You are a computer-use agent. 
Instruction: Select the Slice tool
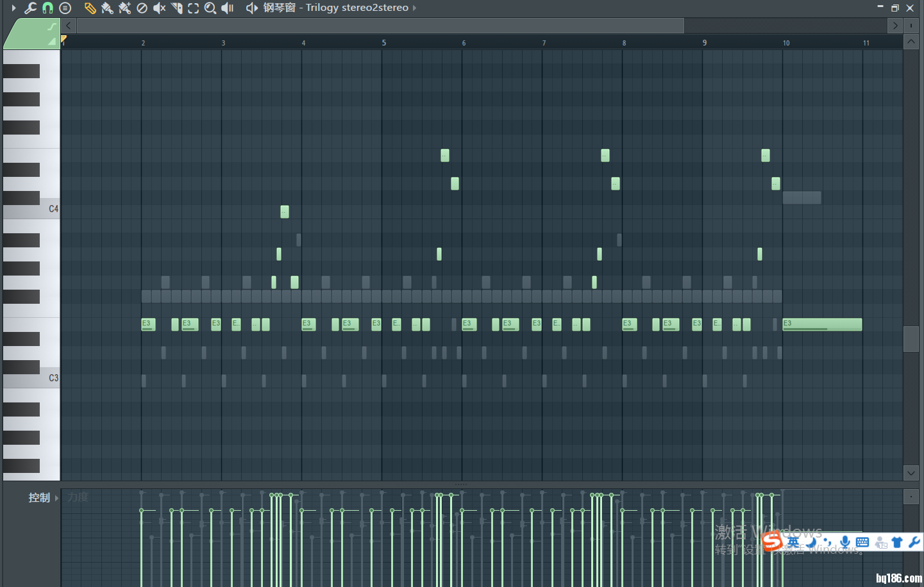[x=176, y=8]
